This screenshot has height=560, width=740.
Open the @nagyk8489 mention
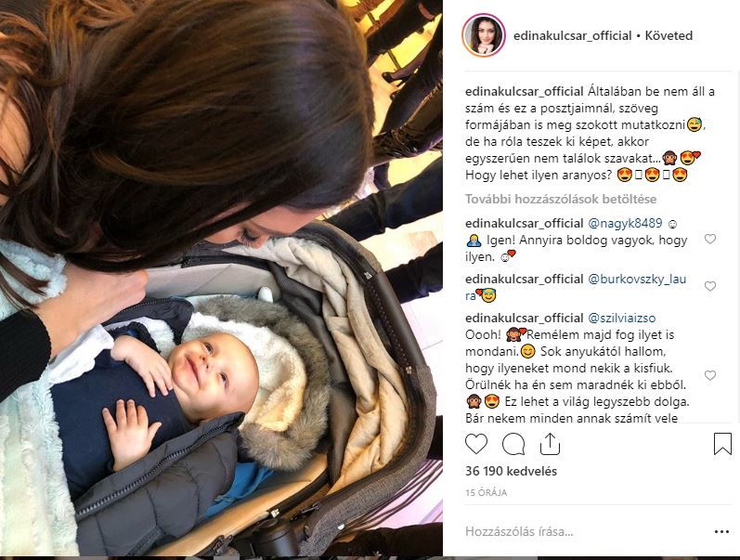tap(625, 223)
